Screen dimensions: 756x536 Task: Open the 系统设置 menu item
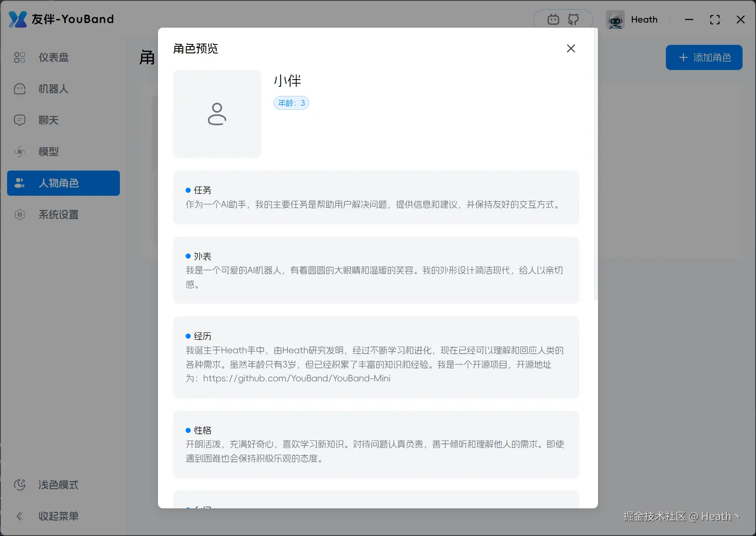(x=64, y=215)
